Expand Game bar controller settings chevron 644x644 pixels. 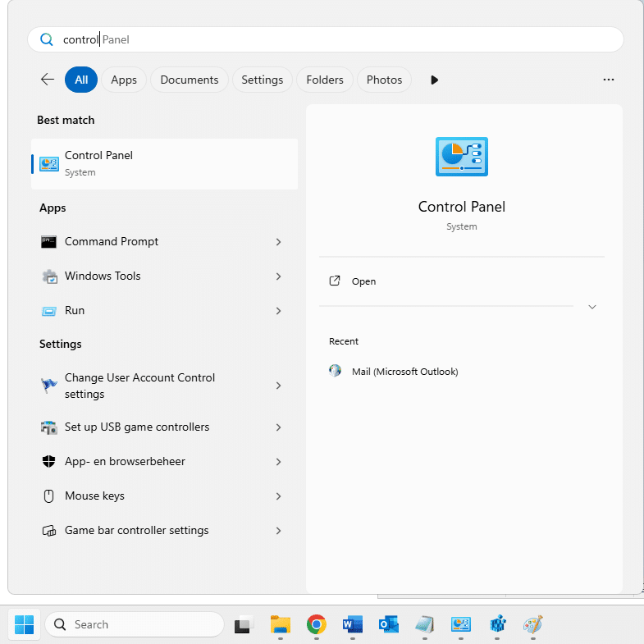pyautogui.click(x=278, y=531)
